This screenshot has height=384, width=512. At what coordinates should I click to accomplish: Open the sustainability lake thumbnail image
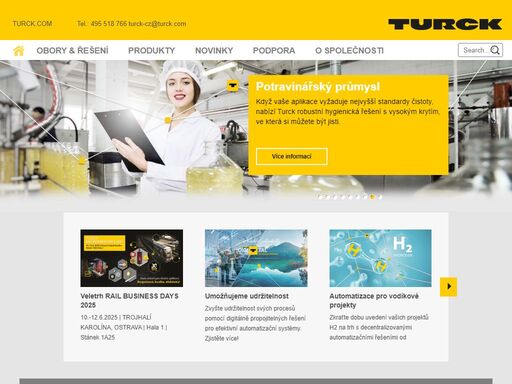(256, 258)
